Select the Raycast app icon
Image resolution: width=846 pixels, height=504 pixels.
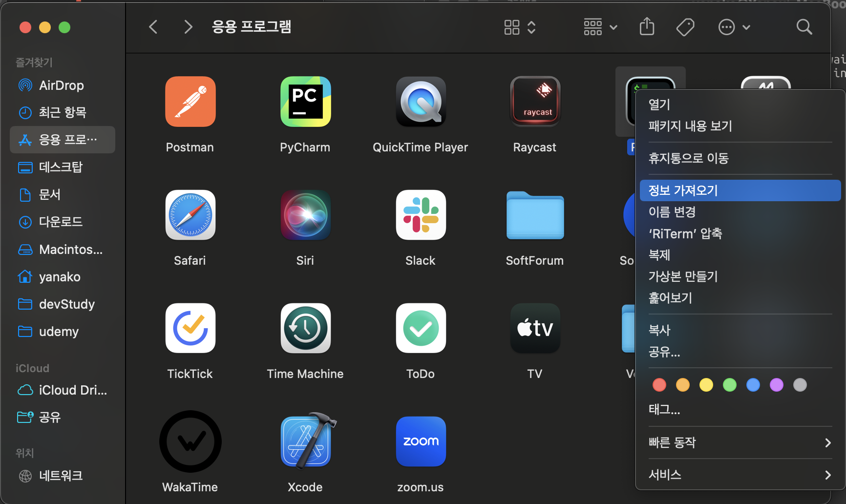pos(535,102)
